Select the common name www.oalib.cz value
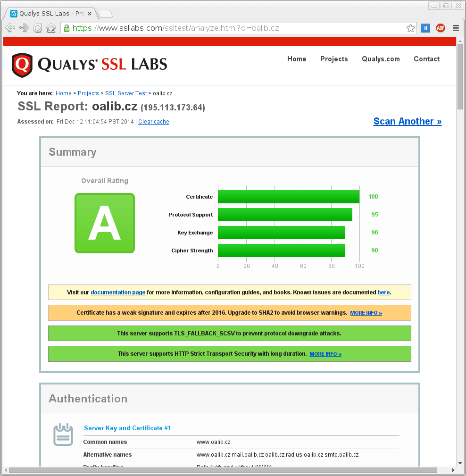 (x=213, y=442)
